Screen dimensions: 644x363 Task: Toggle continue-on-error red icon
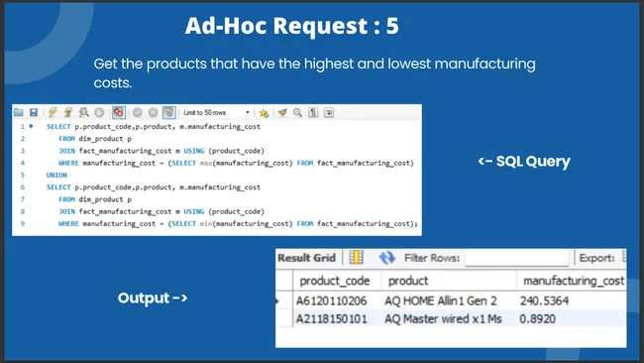(x=118, y=112)
